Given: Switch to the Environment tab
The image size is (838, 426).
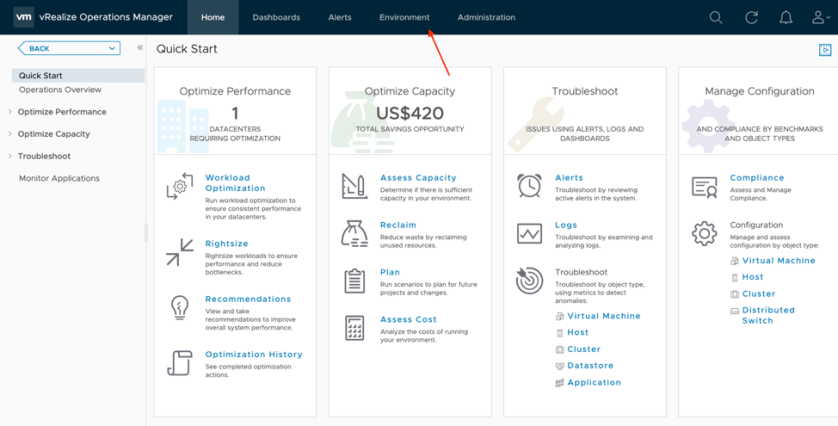Looking at the screenshot, I should coord(404,17).
